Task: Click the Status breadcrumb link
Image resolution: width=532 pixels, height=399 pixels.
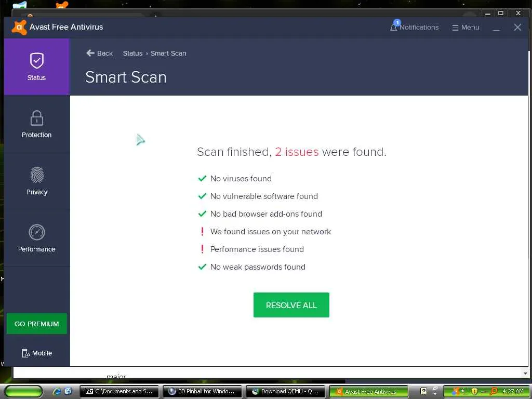Action: (132, 54)
